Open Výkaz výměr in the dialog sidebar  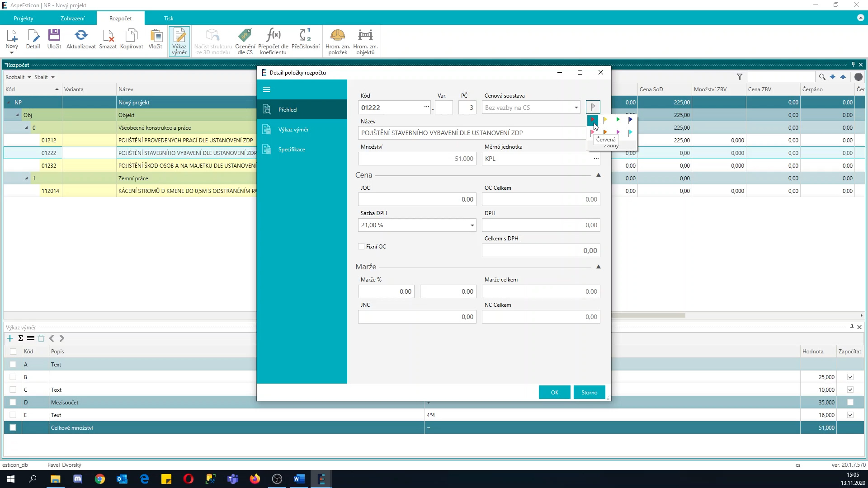coord(293,130)
